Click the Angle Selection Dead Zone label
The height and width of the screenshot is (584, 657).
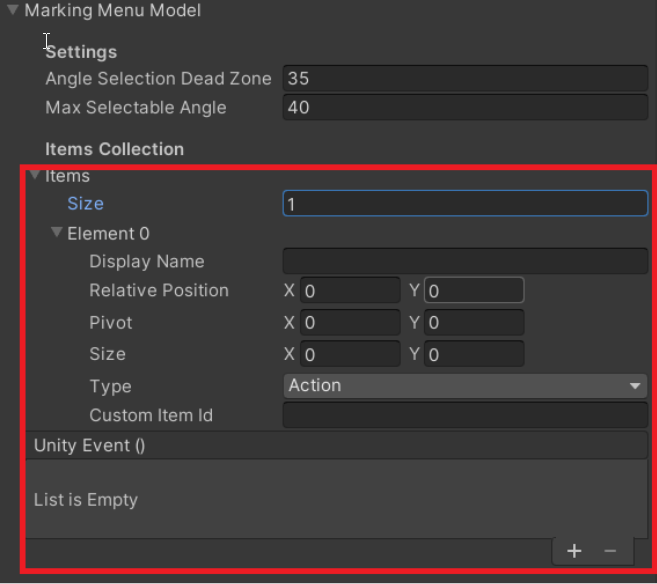[x=158, y=78]
